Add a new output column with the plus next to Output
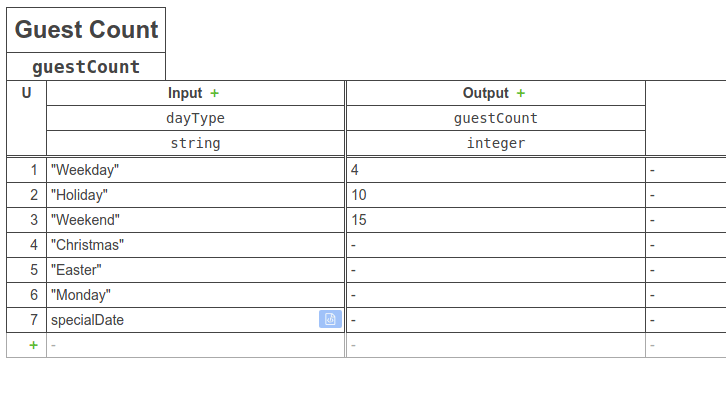This screenshot has height=418, width=726. point(521,93)
